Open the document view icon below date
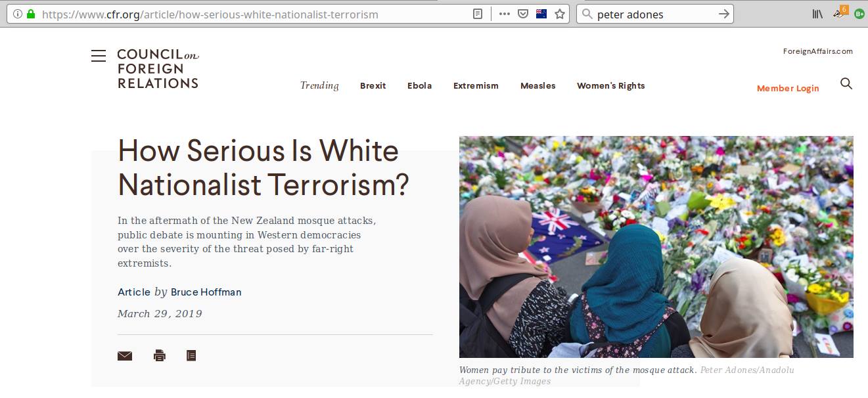The width and height of the screenshot is (868, 398). point(191,356)
